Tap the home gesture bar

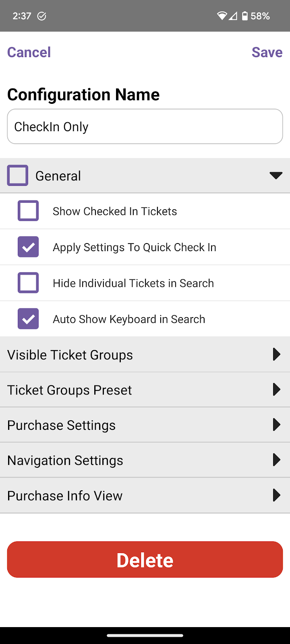(145, 636)
